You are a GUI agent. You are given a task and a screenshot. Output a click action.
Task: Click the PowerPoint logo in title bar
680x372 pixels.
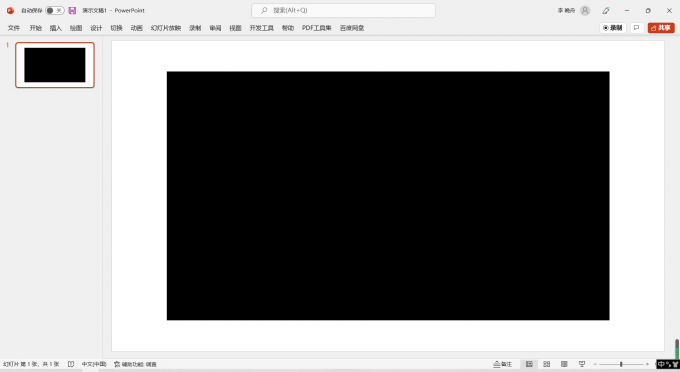tap(10, 10)
